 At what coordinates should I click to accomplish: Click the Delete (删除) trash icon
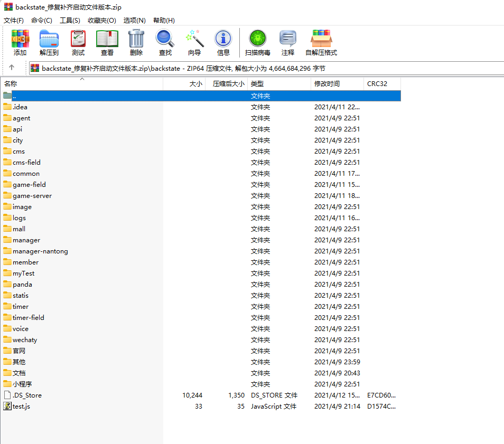pos(136,43)
